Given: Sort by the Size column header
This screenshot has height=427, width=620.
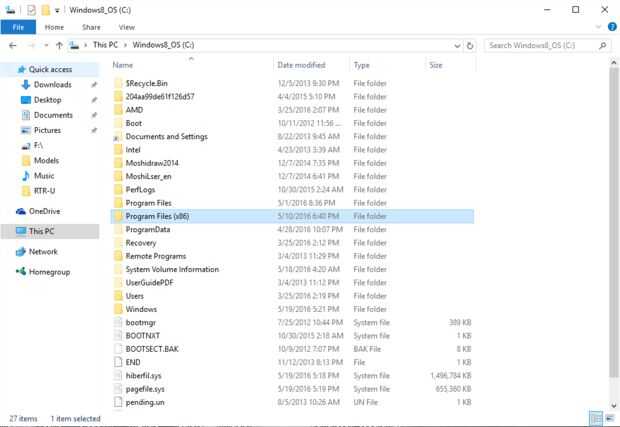Looking at the screenshot, I should point(435,65).
